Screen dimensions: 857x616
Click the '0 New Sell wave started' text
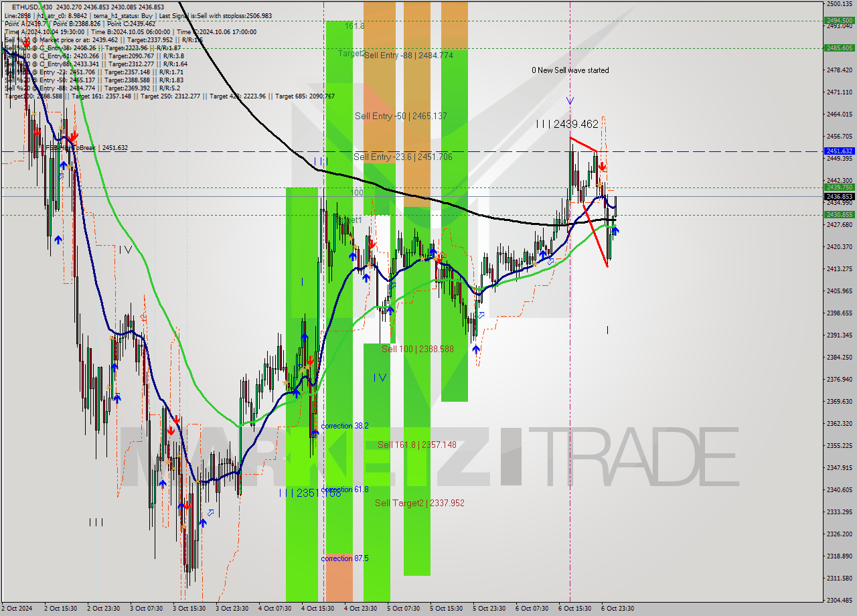click(x=570, y=70)
